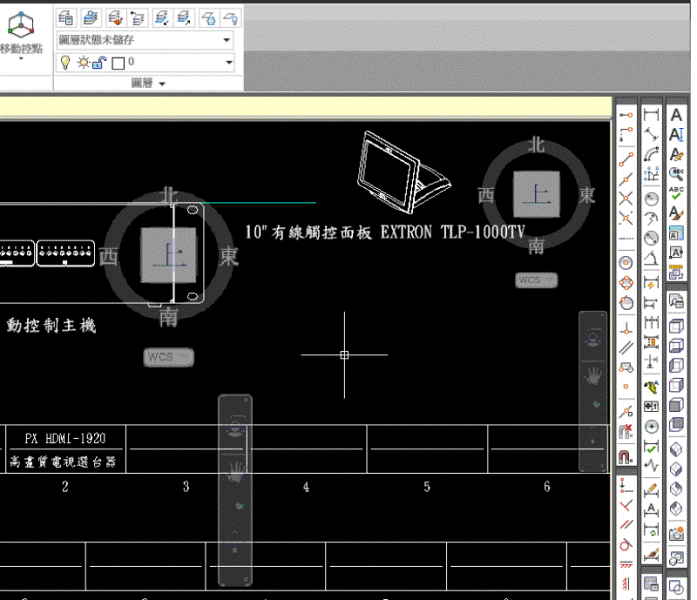Enable Endpoint object snap
The height and width of the screenshot is (600, 697).
point(626,159)
